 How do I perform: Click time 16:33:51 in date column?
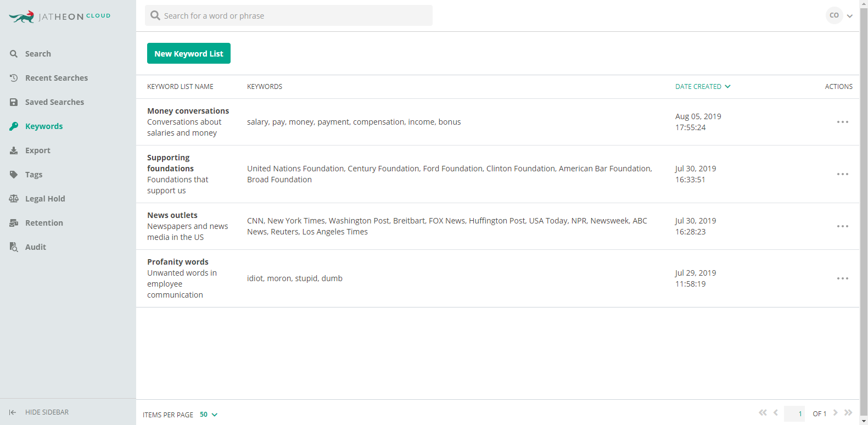[x=690, y=180]
